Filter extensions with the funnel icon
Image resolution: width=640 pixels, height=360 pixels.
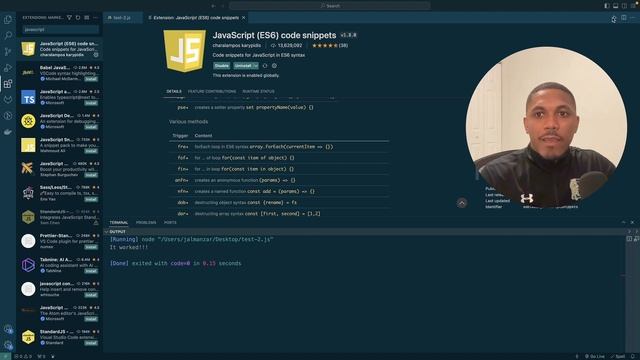click(69, 18)
